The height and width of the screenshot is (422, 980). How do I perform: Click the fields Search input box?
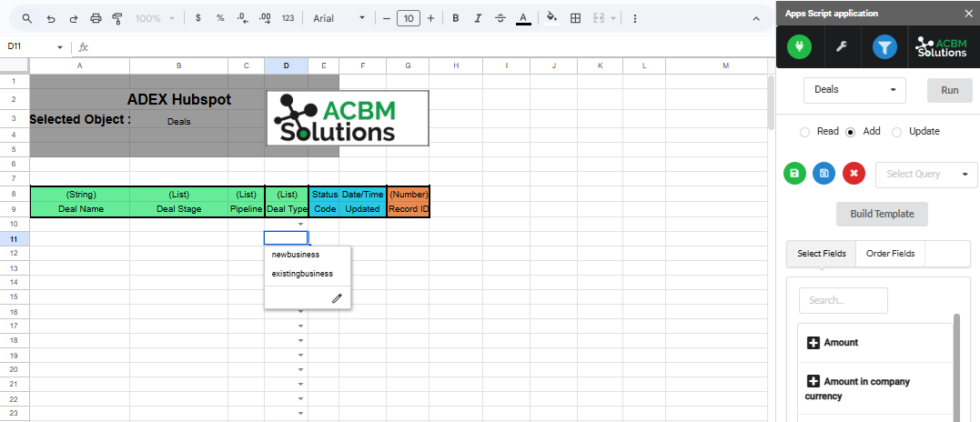[844, 300]
